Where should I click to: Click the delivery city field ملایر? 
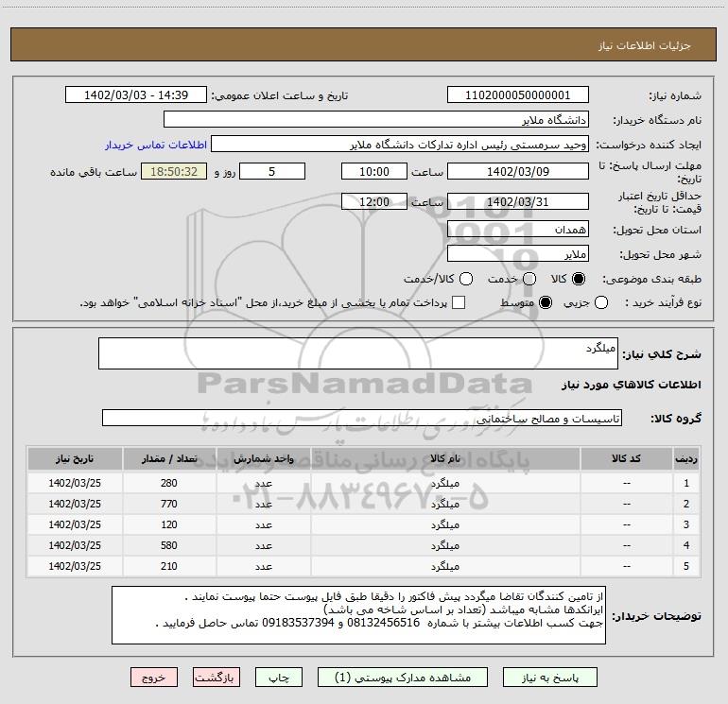coord(518,254)
